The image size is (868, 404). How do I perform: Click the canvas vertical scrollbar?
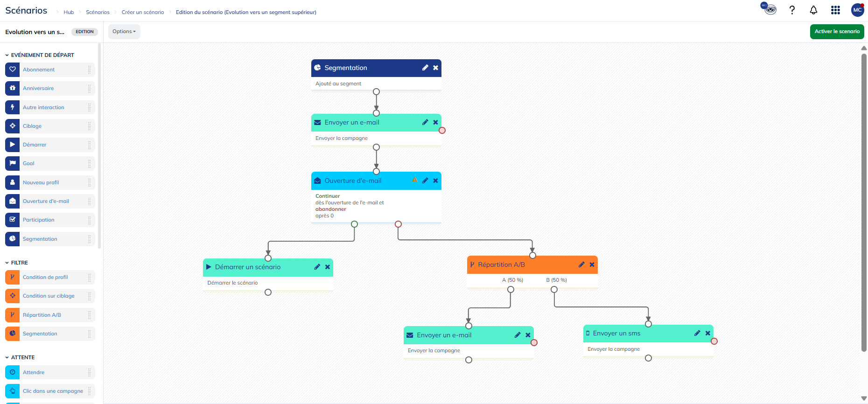[x=864, y=201]
